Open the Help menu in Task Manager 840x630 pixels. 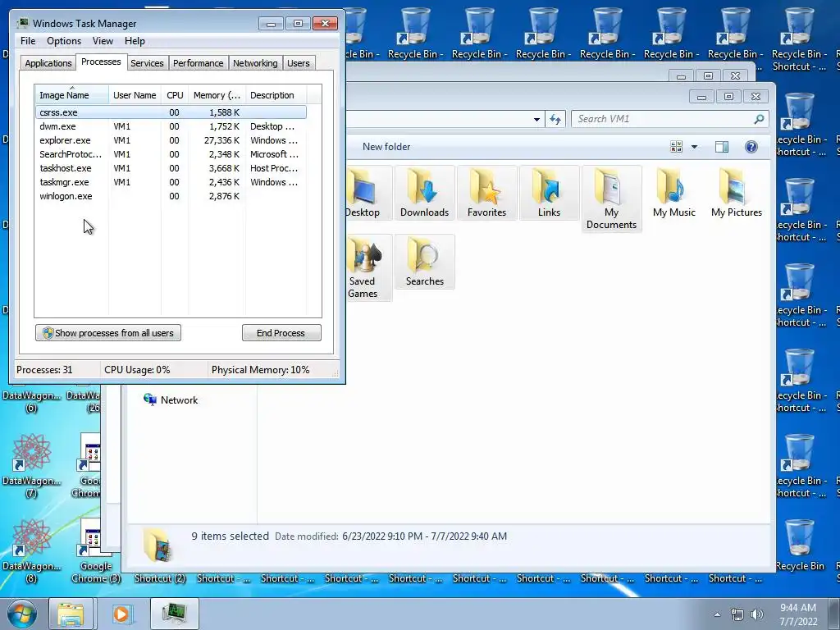[135, 41]
